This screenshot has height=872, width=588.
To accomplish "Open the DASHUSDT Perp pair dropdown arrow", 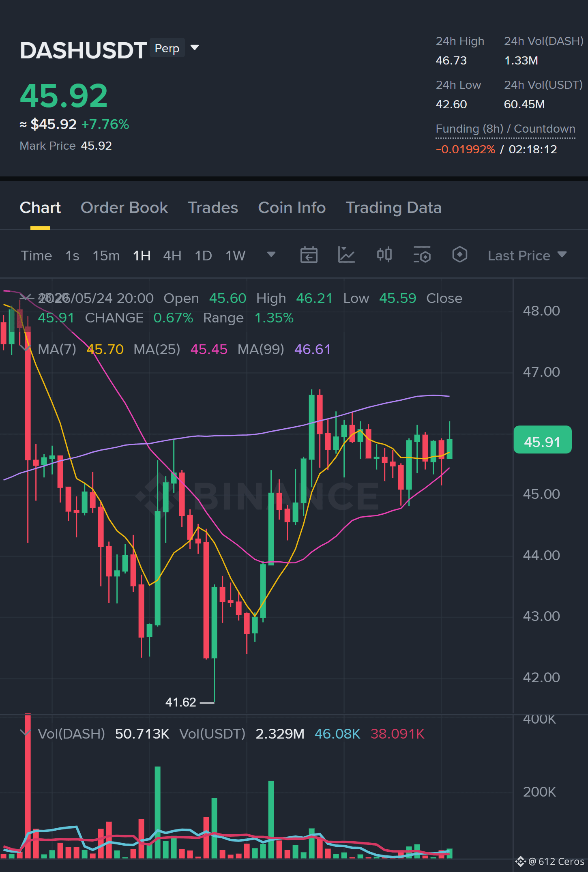I will 195,48.
